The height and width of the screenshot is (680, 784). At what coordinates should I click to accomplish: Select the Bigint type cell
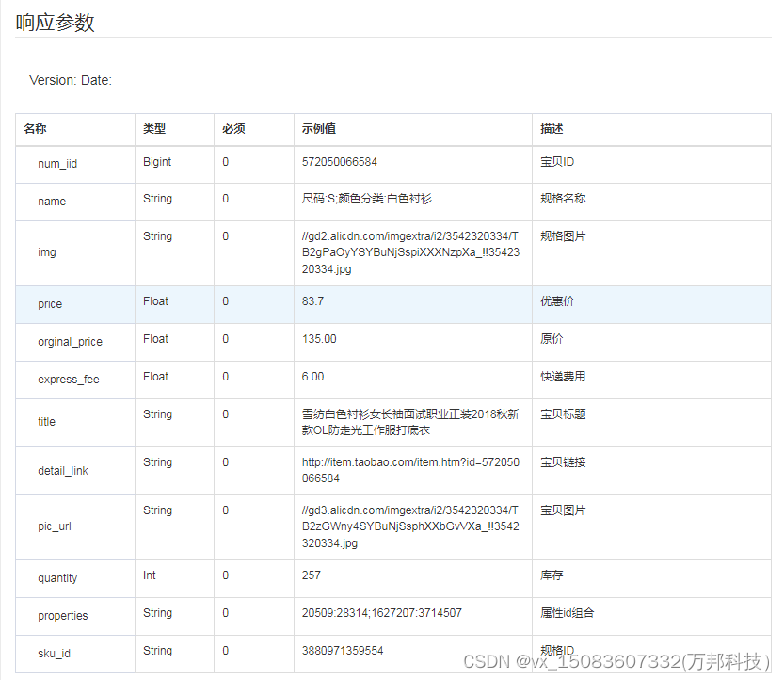click(x=157, y=162)
